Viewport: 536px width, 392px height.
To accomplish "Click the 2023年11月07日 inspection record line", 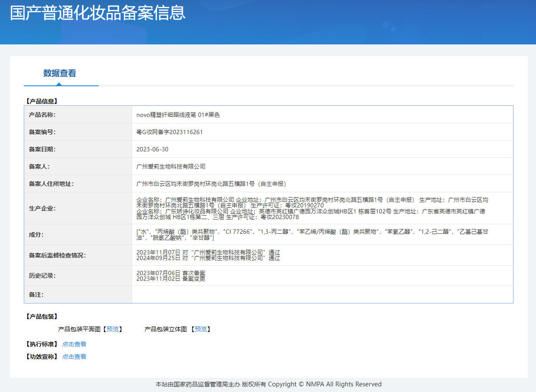I will pos(208,252).
